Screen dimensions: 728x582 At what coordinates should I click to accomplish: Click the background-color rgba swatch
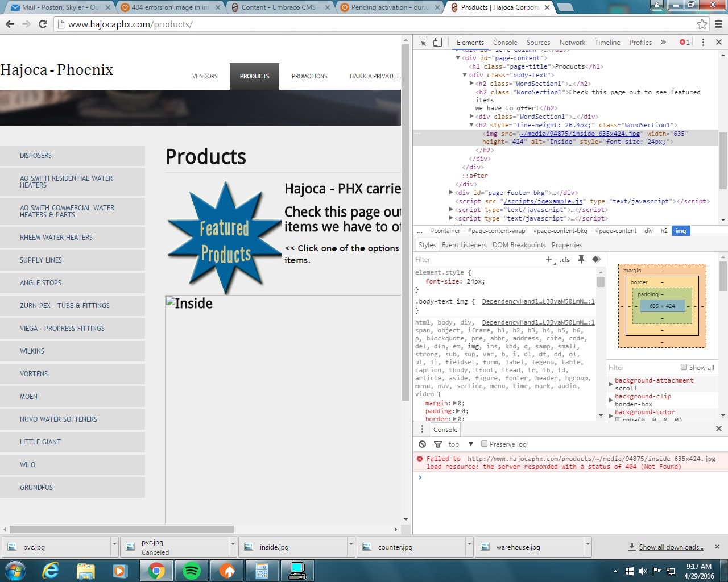pyautogui.click(x=618, y=419)
